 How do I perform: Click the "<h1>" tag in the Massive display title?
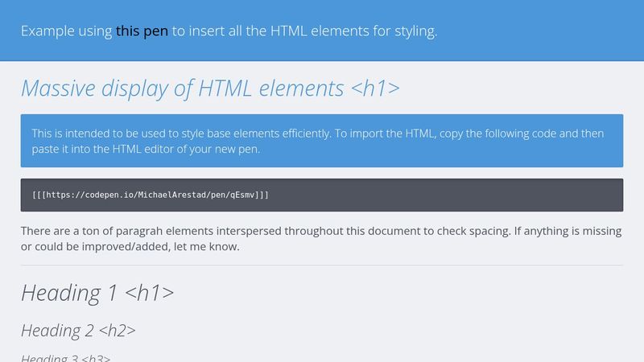[375, 88]
